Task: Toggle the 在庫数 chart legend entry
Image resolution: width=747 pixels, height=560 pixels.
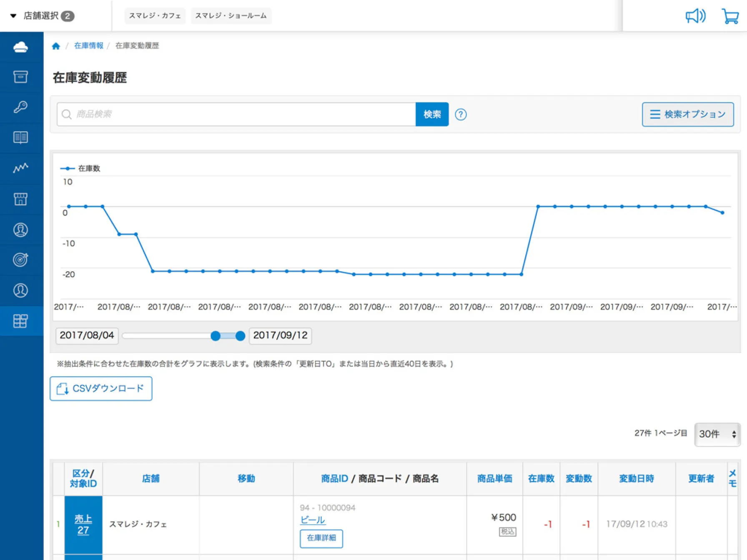Action: click(80, 168)
